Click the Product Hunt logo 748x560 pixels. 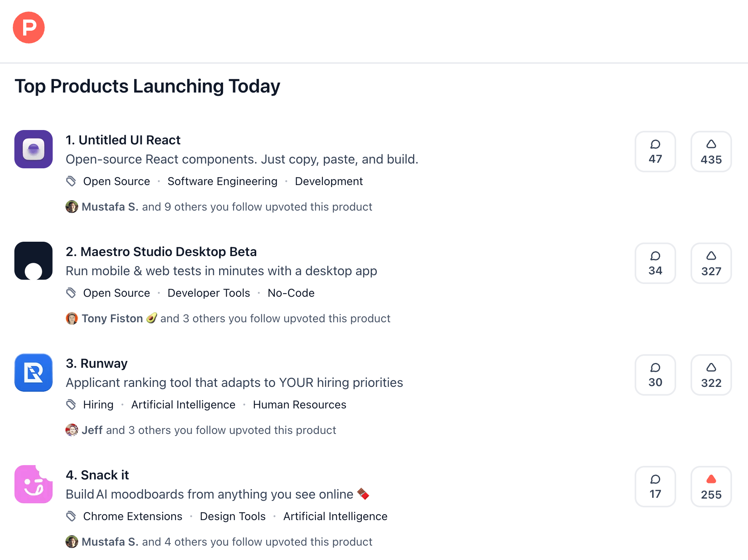click(x=29, y=28)
